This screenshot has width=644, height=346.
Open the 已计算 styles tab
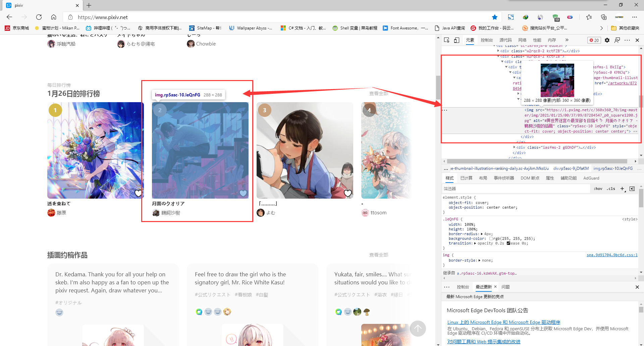point(466,178)
